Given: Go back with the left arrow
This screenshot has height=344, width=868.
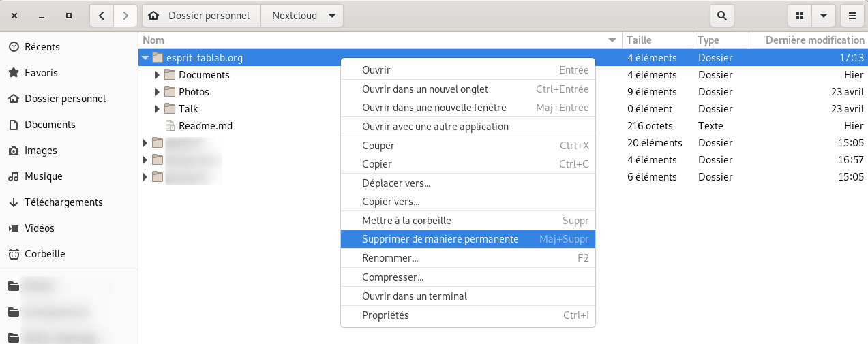Looking at the screenshot, I should click(102, 16).
